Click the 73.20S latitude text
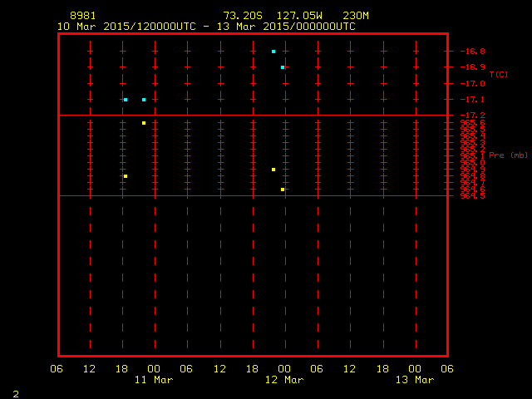532x399 pixels. pos(240,16)
